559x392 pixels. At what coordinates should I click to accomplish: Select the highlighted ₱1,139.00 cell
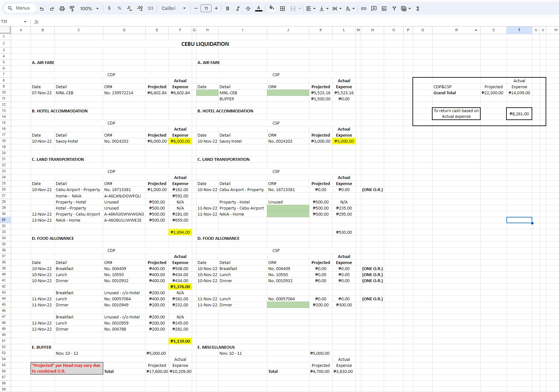(180, 341)
